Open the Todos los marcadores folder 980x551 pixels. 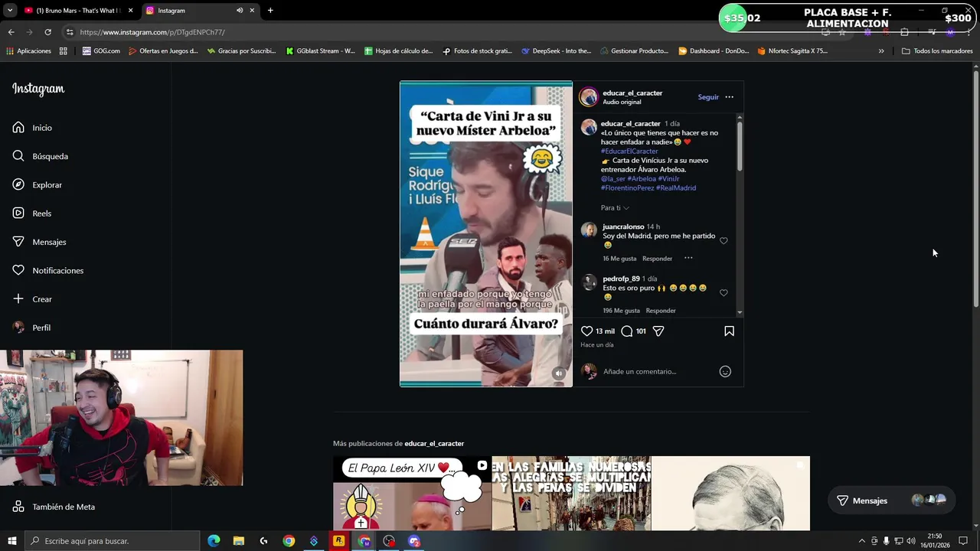tap(937, 51)
